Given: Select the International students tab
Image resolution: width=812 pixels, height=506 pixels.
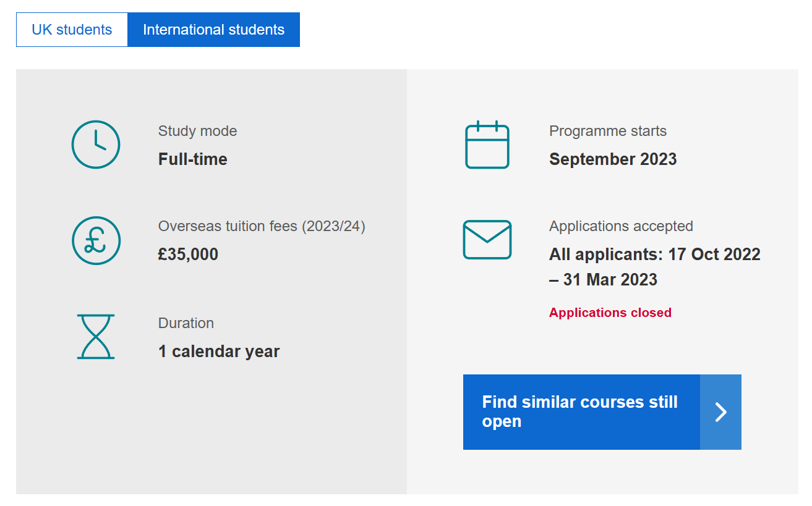Looking at the screenshot, I should coord(213,30).
